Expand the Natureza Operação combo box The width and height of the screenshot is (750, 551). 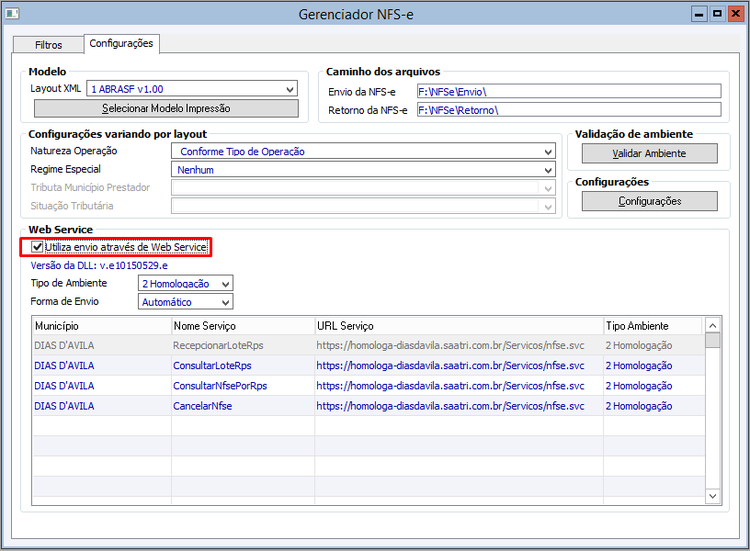[548, 152]
